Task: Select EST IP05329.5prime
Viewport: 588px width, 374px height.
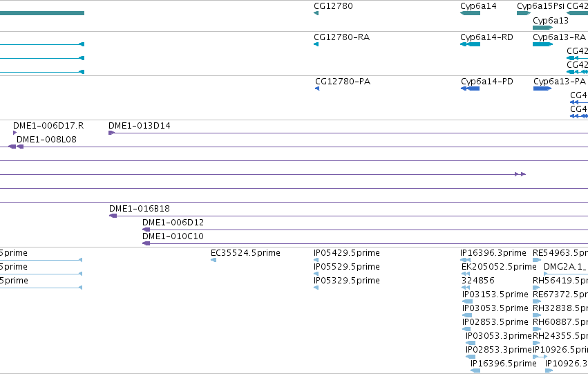Action: [347, 281]
